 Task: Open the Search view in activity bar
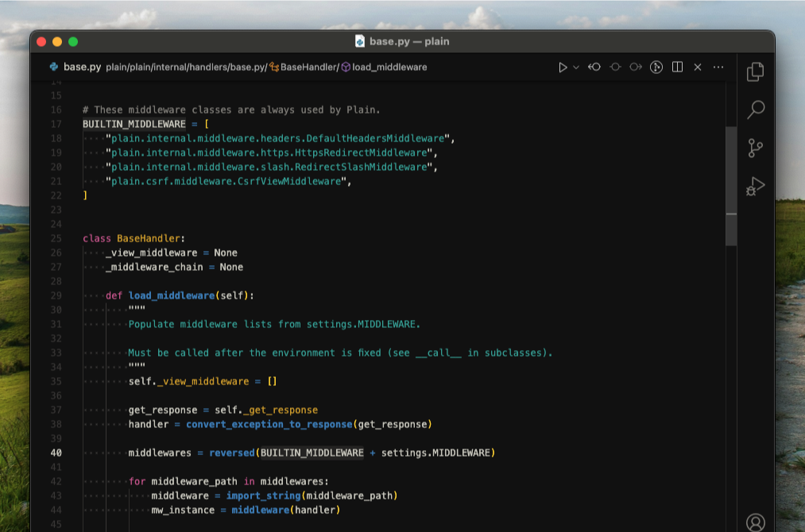tap(755, 110)
